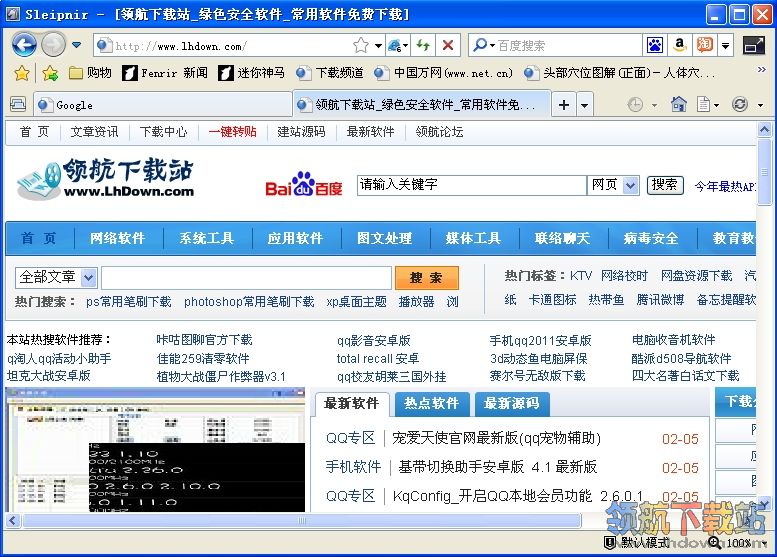Screen dimensions: 777x557
Task: Open the 咔咕图聊官方下载 link
Action: (x=204, y=340)
